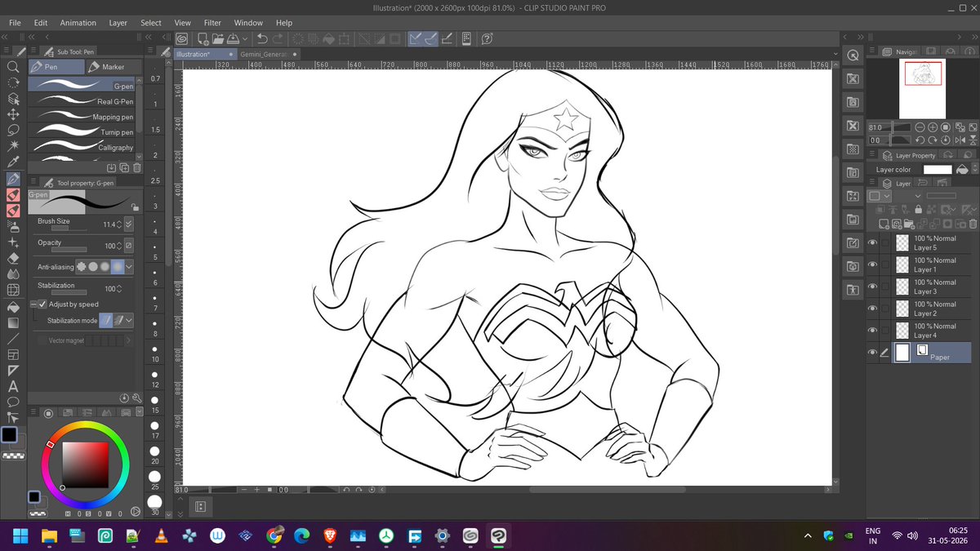Open the blending mode dropdown in Layer panel

pos(918,196)
